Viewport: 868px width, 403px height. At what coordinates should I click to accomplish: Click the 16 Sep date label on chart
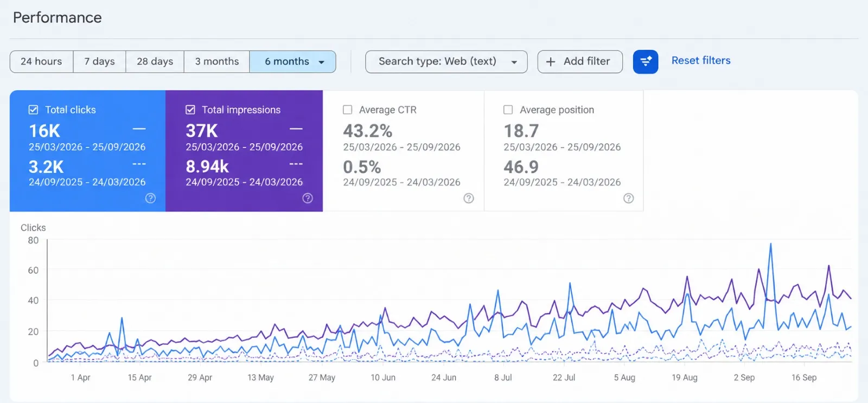pos(804,378)
